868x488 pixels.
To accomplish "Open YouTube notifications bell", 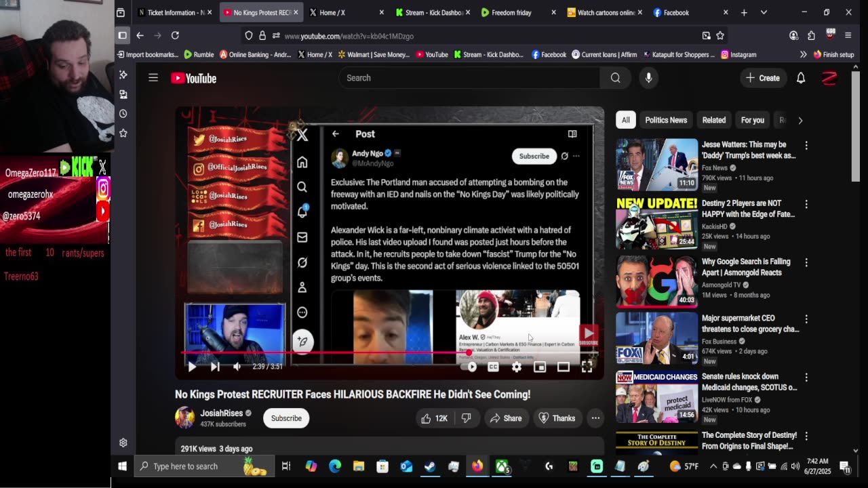I will 801,78.
